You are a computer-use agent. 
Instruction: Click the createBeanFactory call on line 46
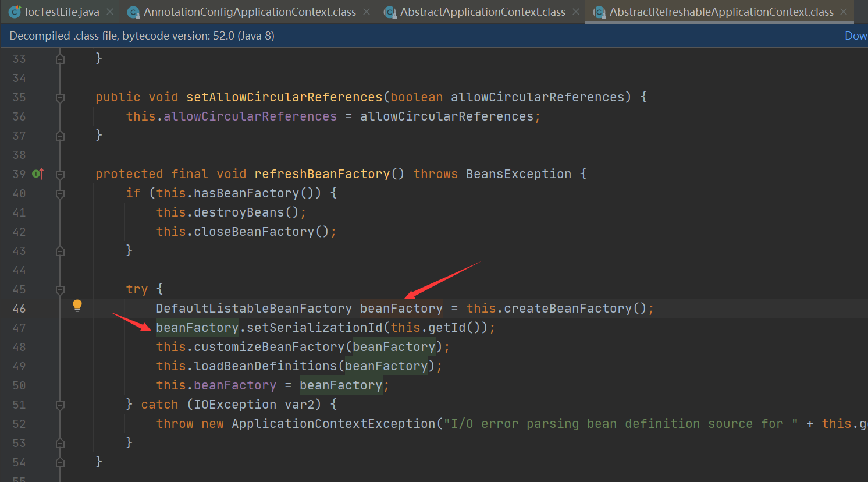click(568, 309)
